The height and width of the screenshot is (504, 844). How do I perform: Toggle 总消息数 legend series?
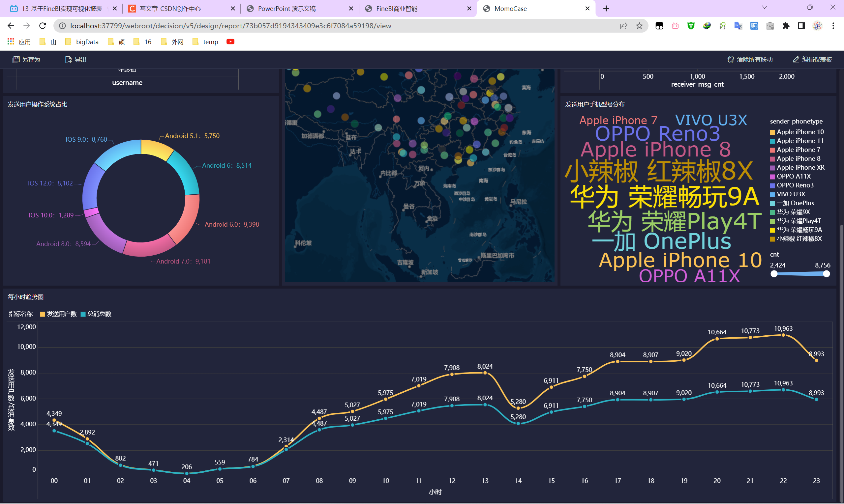click(96, 314)
